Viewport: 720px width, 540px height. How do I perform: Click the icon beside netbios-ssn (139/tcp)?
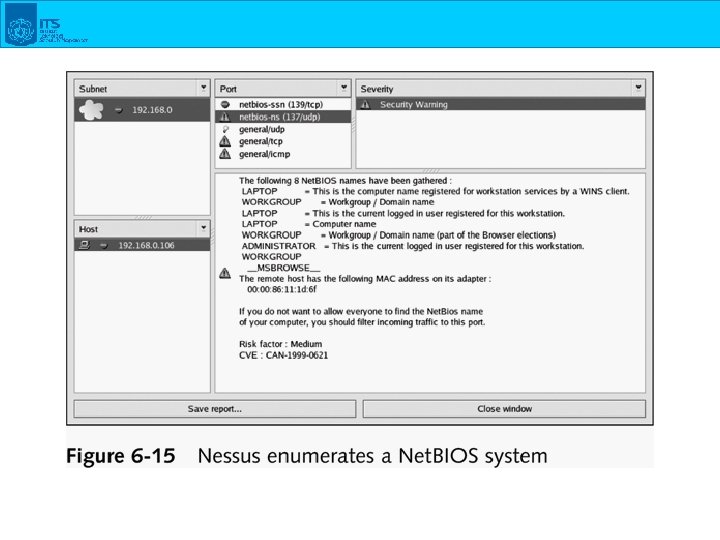click(x=225, y=105)
